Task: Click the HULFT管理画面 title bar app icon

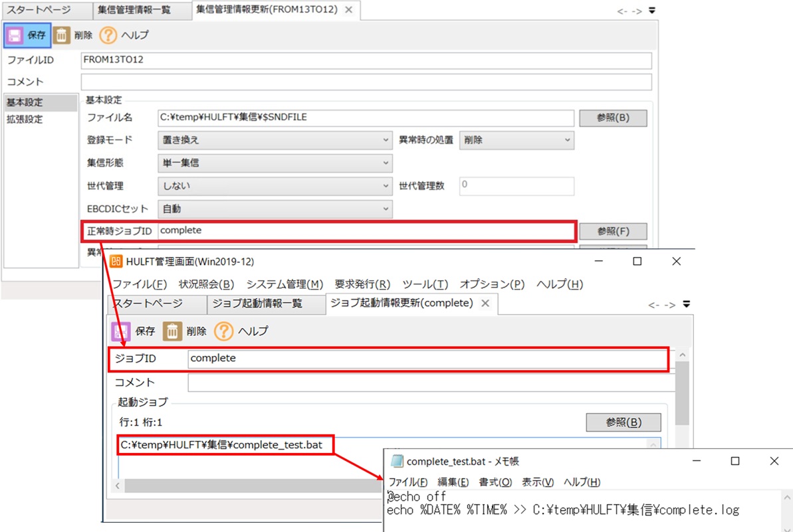Action: [x=116, y=262]
